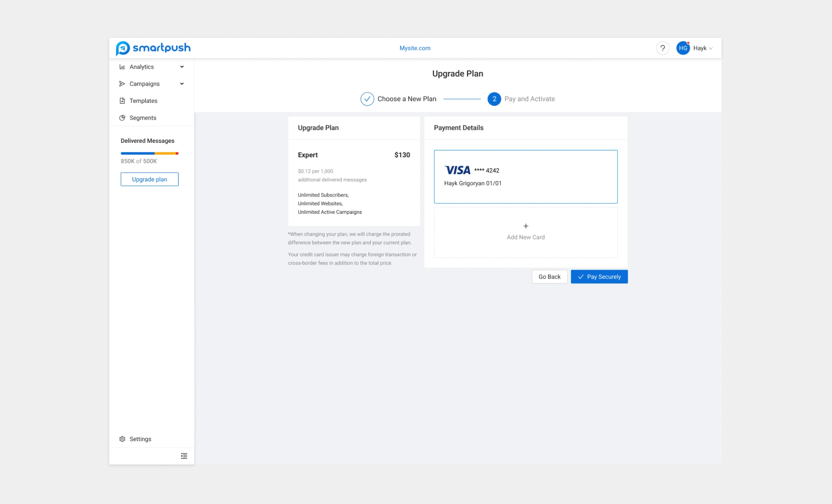Screen dimensions: 832x504
Task: Expand the Campaigns menu chevron
Action: coord(182,83)
